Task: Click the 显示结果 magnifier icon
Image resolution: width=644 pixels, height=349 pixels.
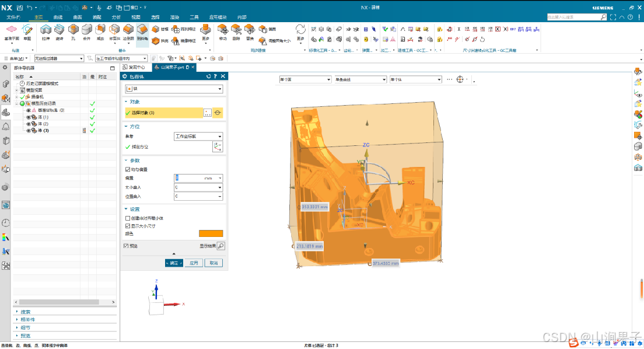Action: tap(221, 246)
